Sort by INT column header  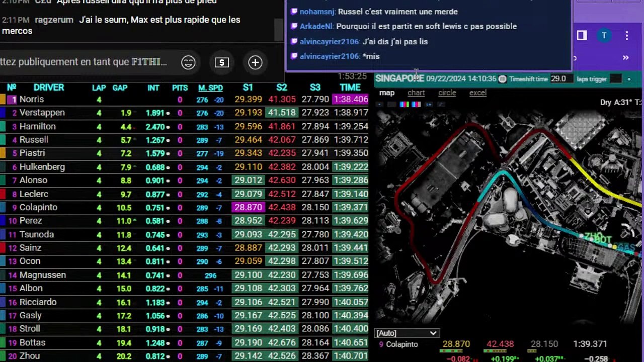tap(153, 87)
